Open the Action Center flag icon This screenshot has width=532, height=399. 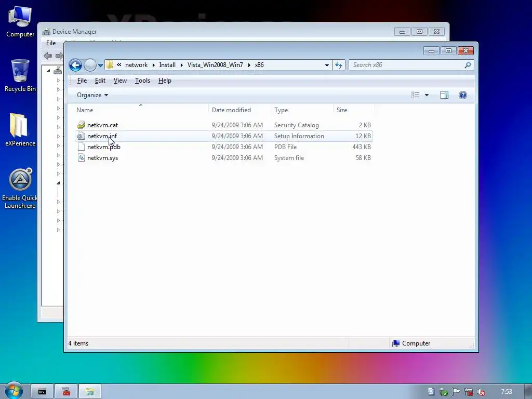(456, 392)
